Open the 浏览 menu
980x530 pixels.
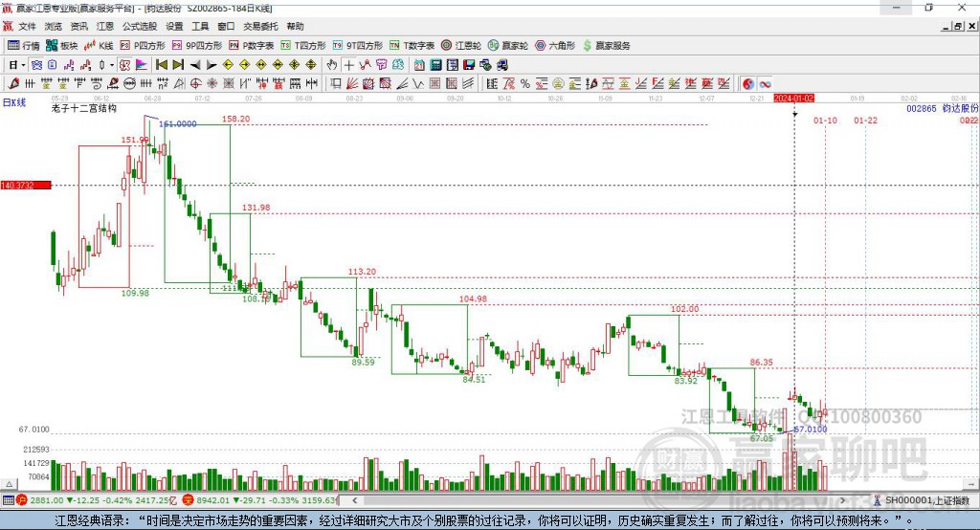(x=54, y=26)
